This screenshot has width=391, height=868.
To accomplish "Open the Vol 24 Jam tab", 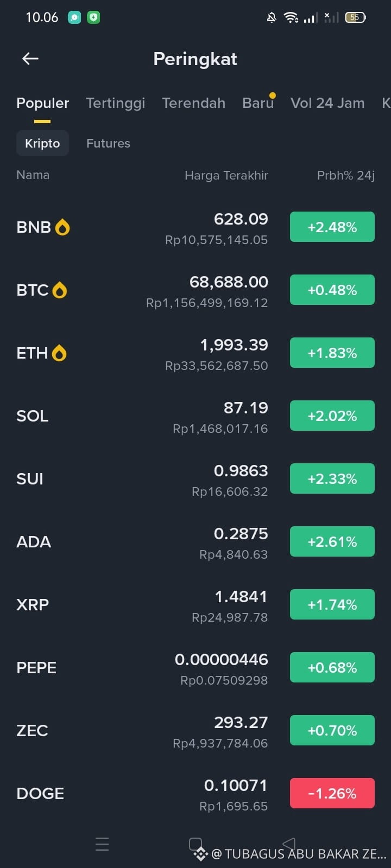I will click(x=327, y=103).
